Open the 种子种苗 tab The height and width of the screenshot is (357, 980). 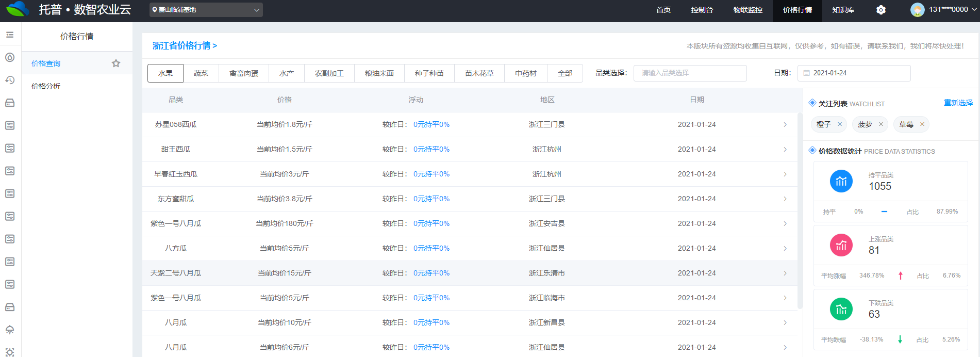[429, 73]
